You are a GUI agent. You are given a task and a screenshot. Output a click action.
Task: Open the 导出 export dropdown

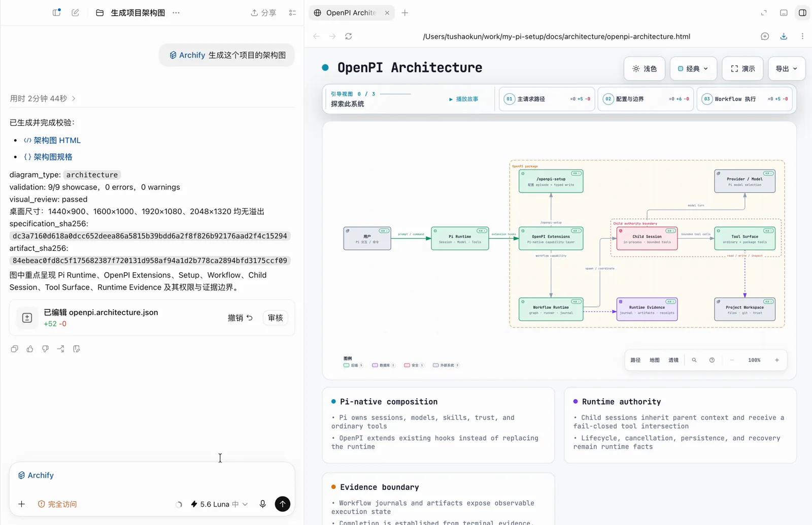pos(787,69)
